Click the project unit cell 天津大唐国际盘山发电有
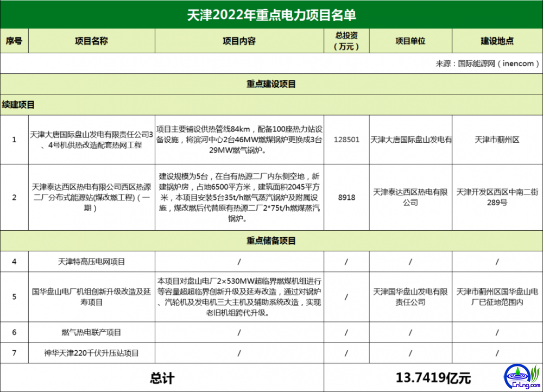Image resolution: width=543 pixels, height=392 pixels. click(x=411, y=140)
